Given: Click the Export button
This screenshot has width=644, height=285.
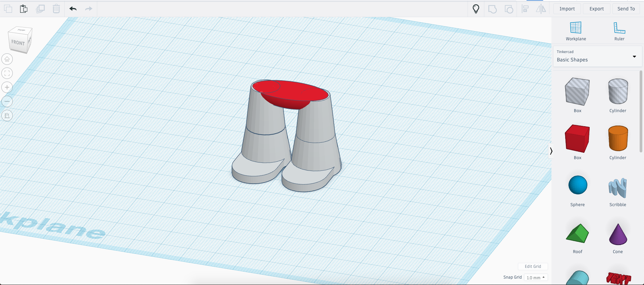Looking at the screenshot, I should [x=596, y=9].
